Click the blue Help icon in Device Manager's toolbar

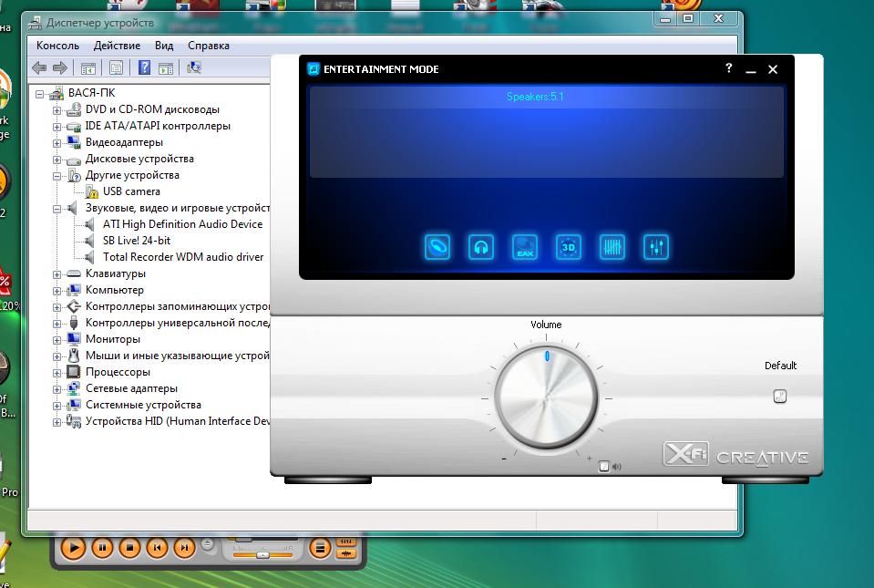144,67
